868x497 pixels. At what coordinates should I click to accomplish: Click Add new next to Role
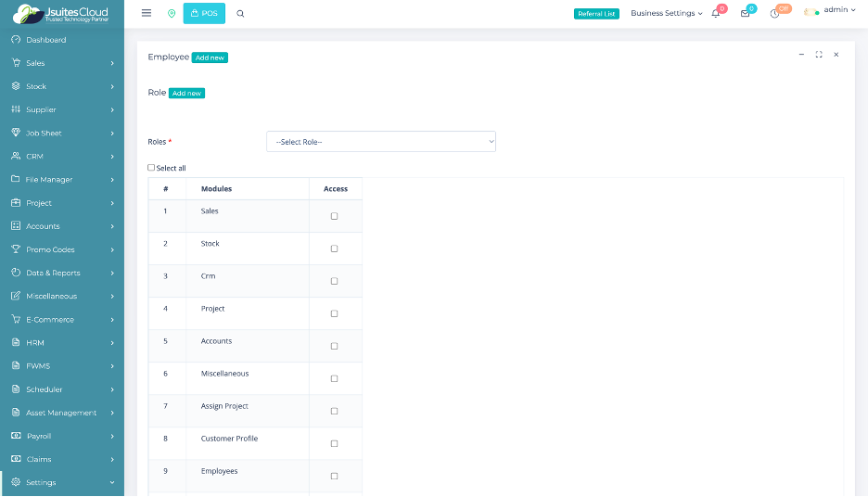[186, 94]
